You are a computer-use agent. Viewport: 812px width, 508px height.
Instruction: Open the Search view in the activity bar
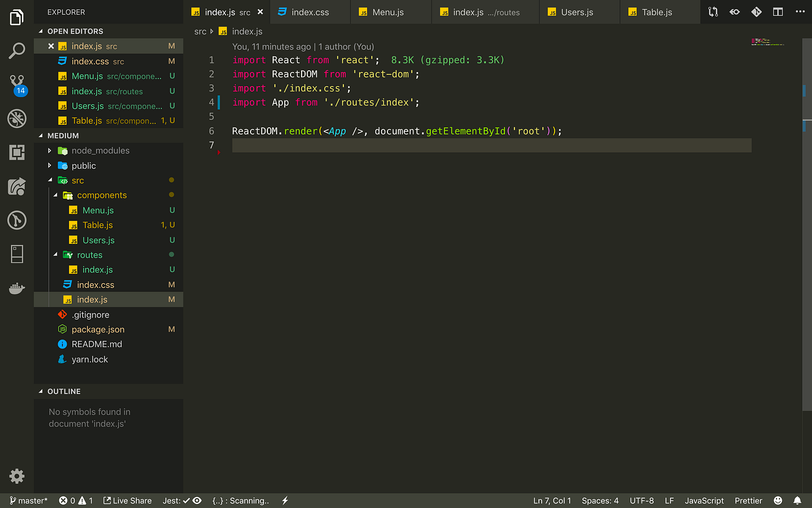point(16,51)
